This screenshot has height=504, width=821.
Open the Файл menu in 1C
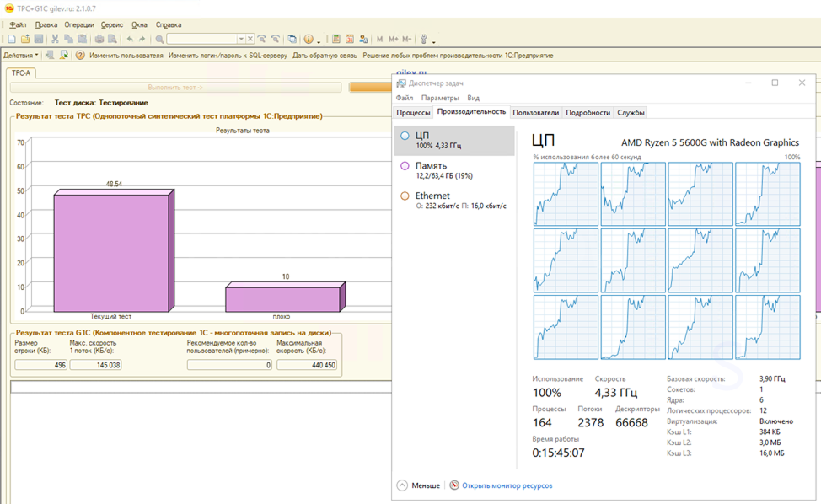coord(18,24)
